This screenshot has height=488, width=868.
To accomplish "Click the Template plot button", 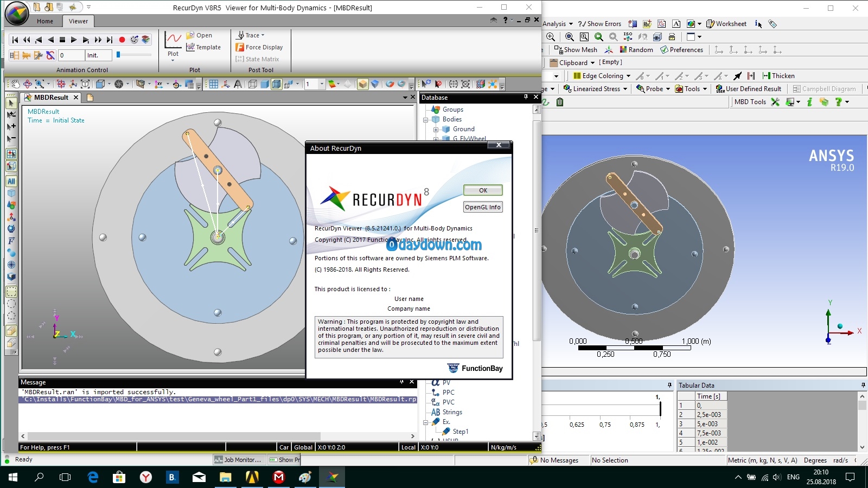I will tap(203, 47).
